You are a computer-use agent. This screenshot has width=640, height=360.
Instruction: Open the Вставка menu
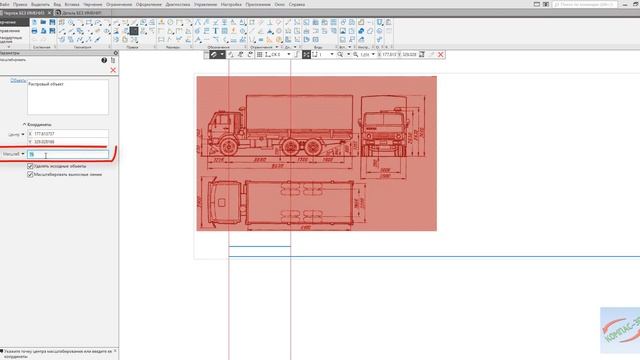72,4
